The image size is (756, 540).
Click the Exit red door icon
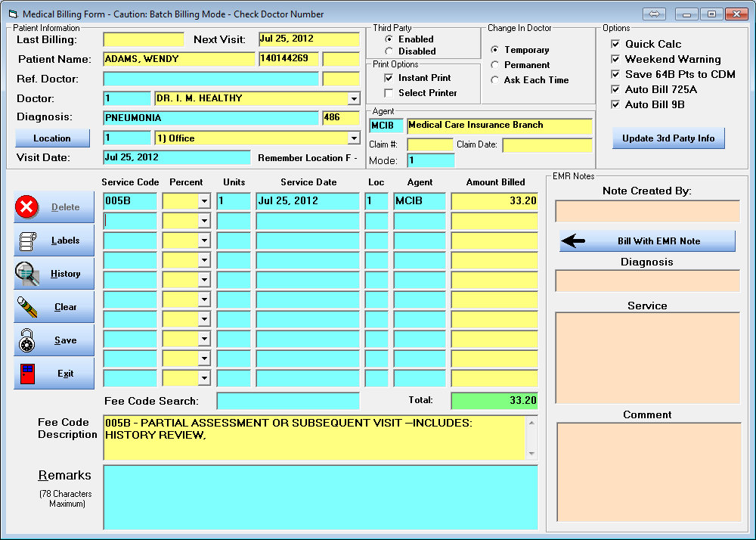(27, 374)
